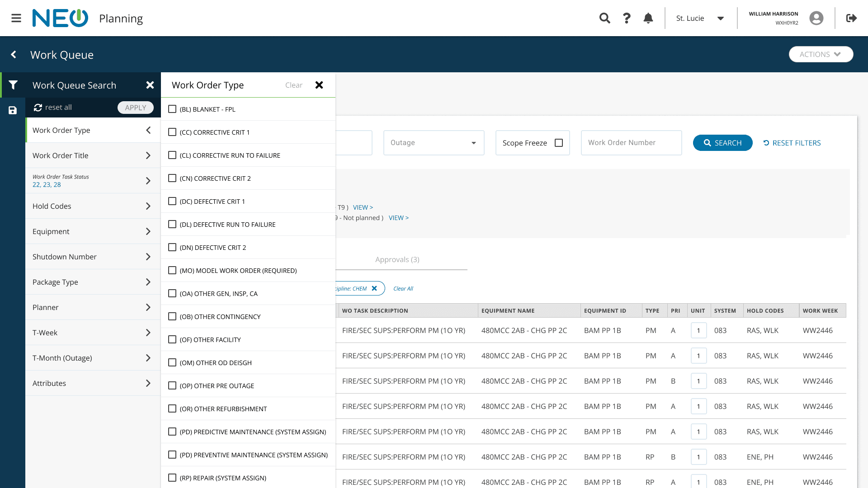This screenshot has width=868, height=488.
Task: Open help question mark icon
Action: 626,18
